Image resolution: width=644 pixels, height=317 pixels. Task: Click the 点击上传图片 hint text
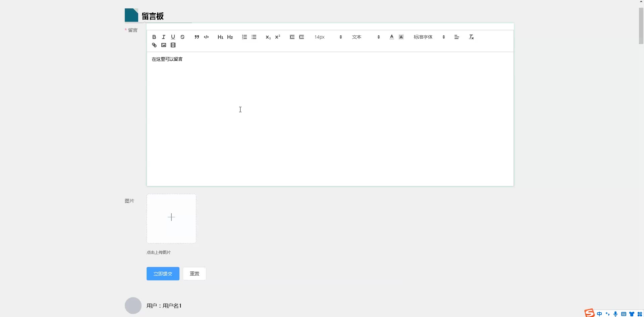159,253
